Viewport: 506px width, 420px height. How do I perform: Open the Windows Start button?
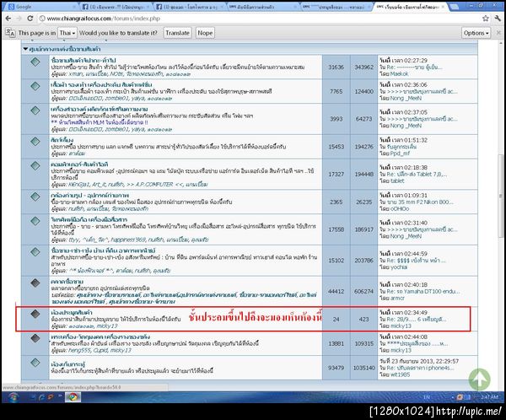[x=13, y=397]
